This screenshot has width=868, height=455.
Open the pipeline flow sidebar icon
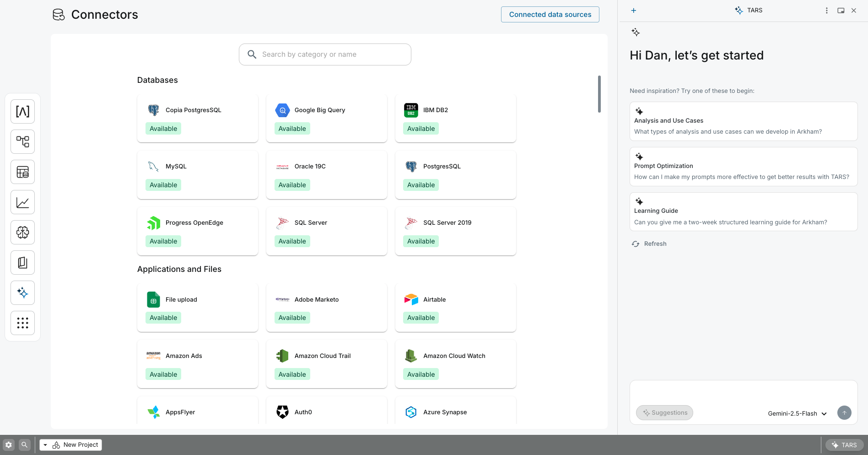pos(22,142)
